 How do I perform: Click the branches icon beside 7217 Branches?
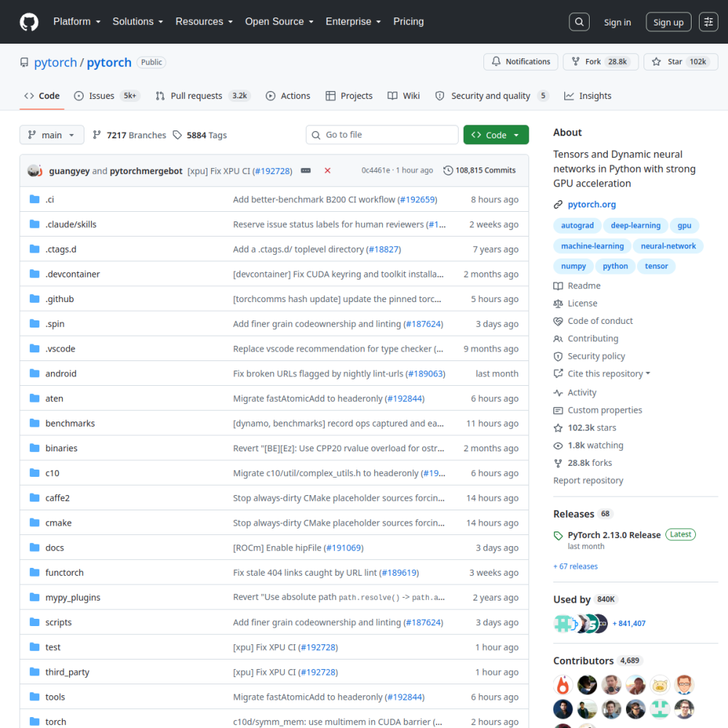point(97,135)
